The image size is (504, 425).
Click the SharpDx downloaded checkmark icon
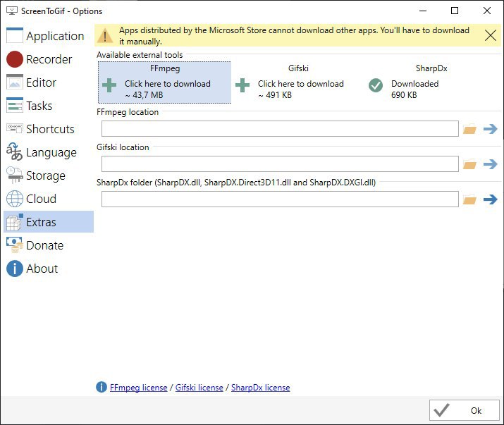(376, 85)
